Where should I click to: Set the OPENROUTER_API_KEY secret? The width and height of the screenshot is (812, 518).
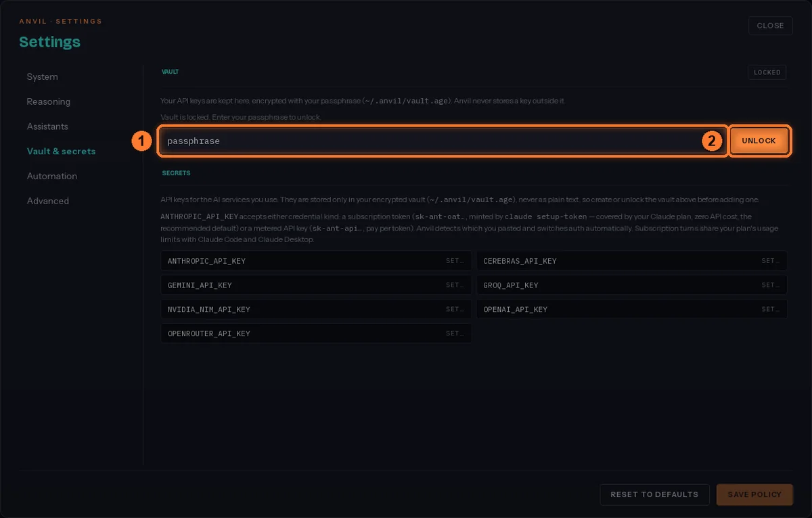click(456, 334)
